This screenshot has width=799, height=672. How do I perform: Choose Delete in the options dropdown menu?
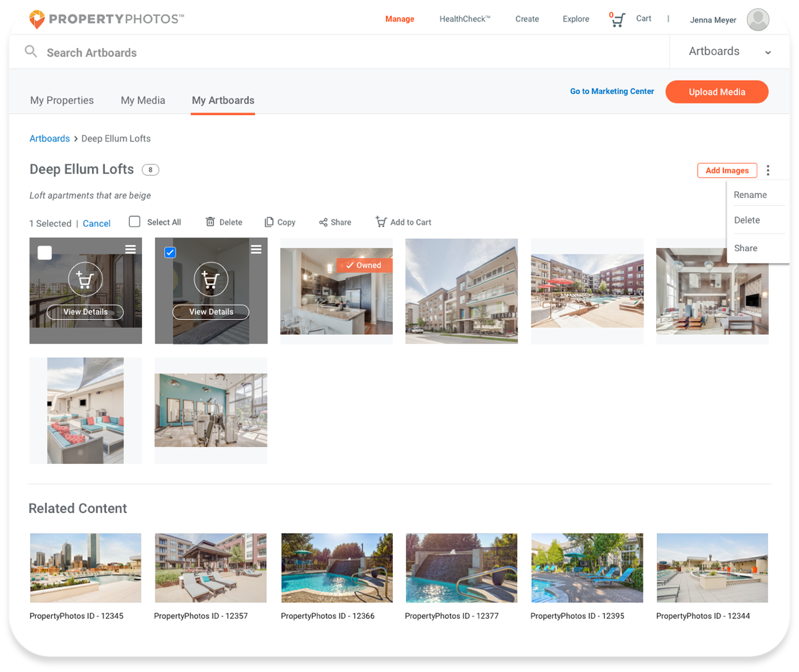click(x=747, y=220)
